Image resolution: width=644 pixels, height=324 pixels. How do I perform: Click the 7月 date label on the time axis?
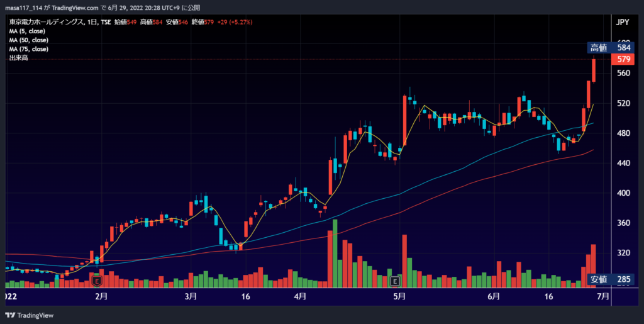[x=603, y=296]
